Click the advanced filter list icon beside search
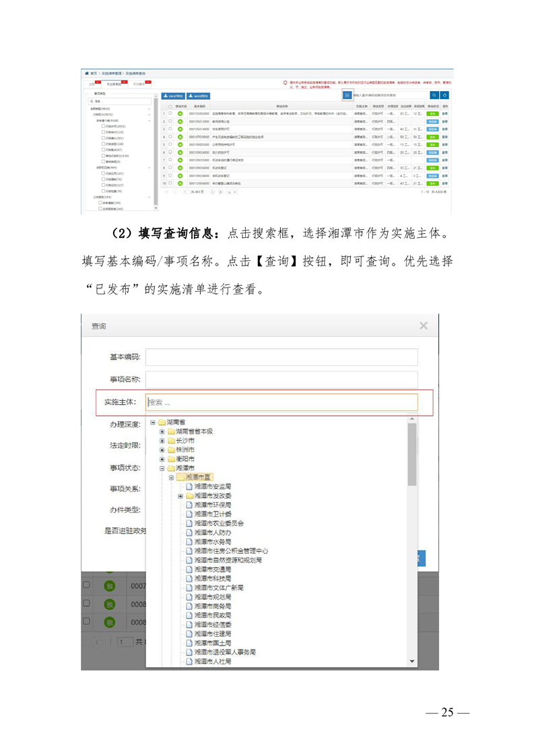Image resolution: width=534 pixels, height=756 pixels. click(347, 95)
